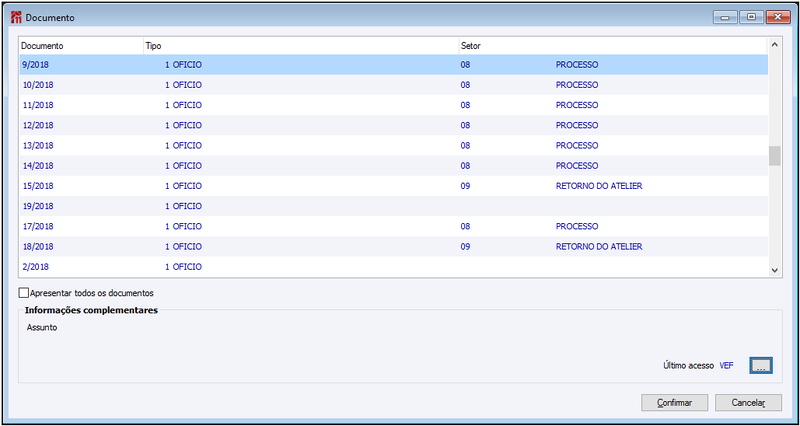800x426 pixels.
Task: Click sector code 08 in row 10/2018
Action: click(x=465, y=85)
